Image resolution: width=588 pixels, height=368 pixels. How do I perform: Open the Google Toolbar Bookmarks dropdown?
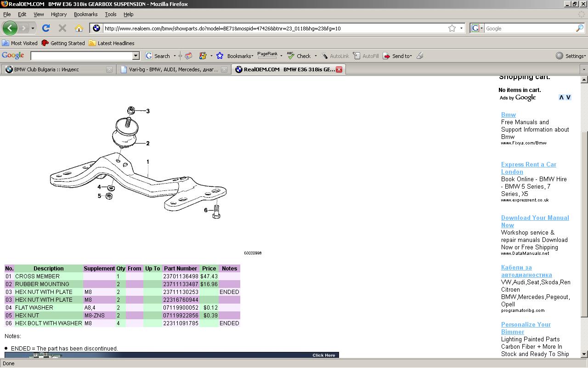pyautogui.click(x=240, y=56)
